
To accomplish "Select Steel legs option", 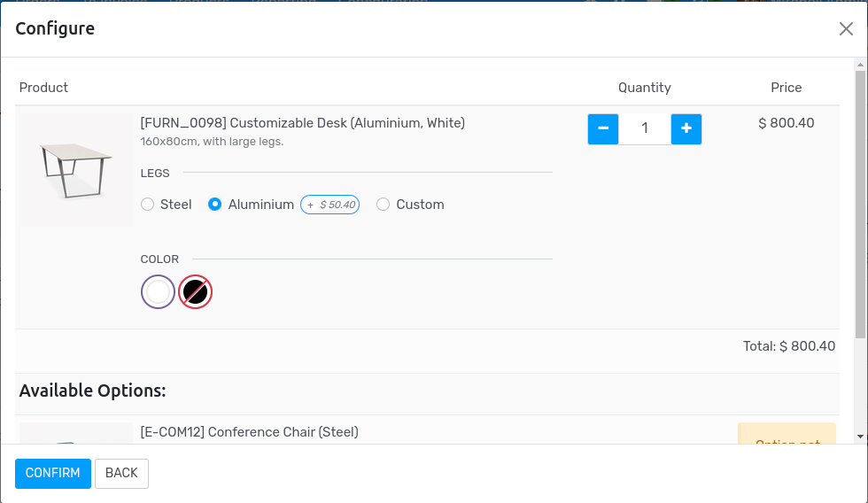I will (x=147, y=205).
